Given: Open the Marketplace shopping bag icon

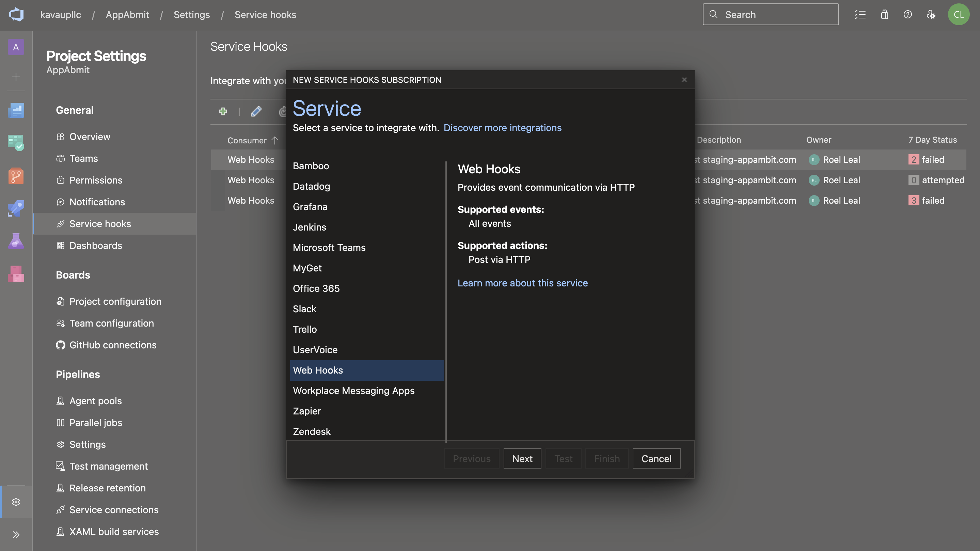Looking at the screenshot, I should (x=884, y=15).
